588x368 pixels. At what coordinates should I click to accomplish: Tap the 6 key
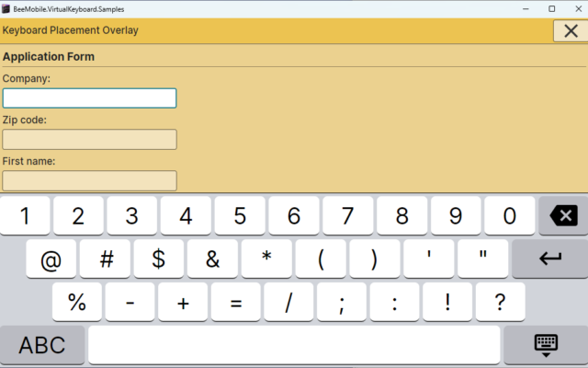[294, 215]
